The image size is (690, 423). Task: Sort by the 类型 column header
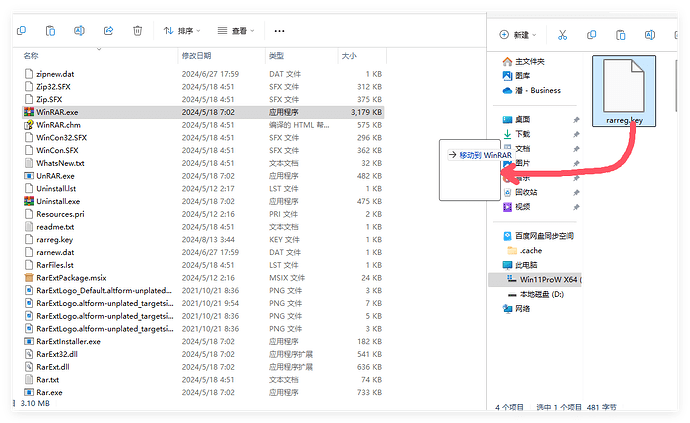(276, 55)
